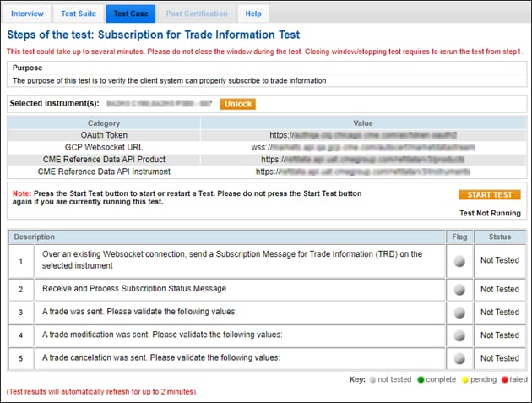Click the flag indicator for step 1
Image resolution: width=532 pixels, height=403 pixels.
459,261
